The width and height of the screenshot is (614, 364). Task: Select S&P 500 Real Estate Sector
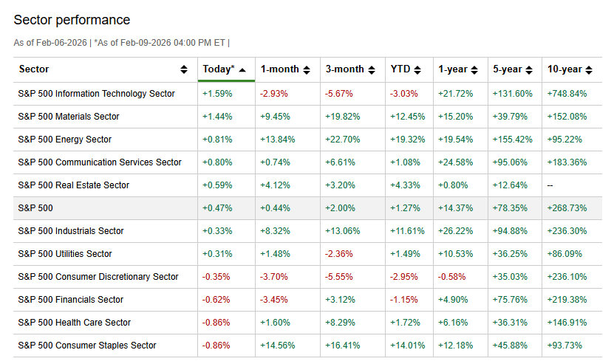[74, 185]
